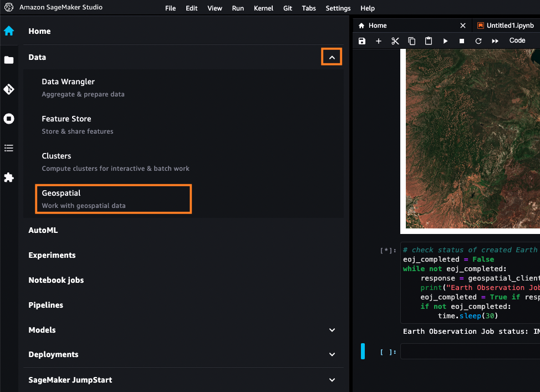Open Data Wrangler
Viewport: 540px width, 392px height.
pyautogui.click(x=68, y=82)
